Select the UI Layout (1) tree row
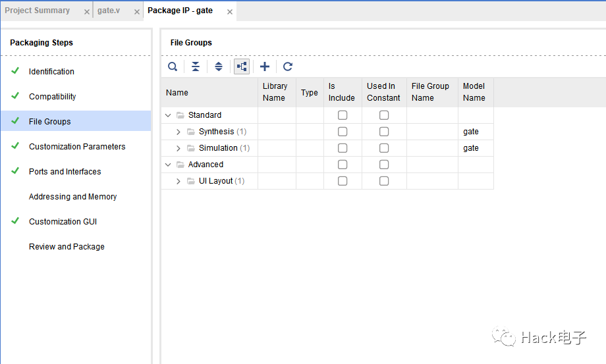This screenshot has width=606, height=364. click(221, 181)
